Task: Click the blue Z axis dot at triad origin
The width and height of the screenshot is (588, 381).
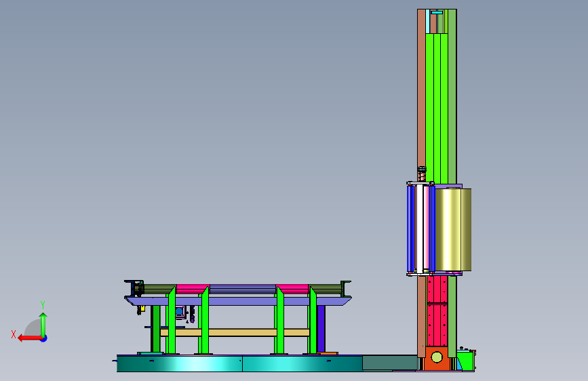Action: (44, 338)
